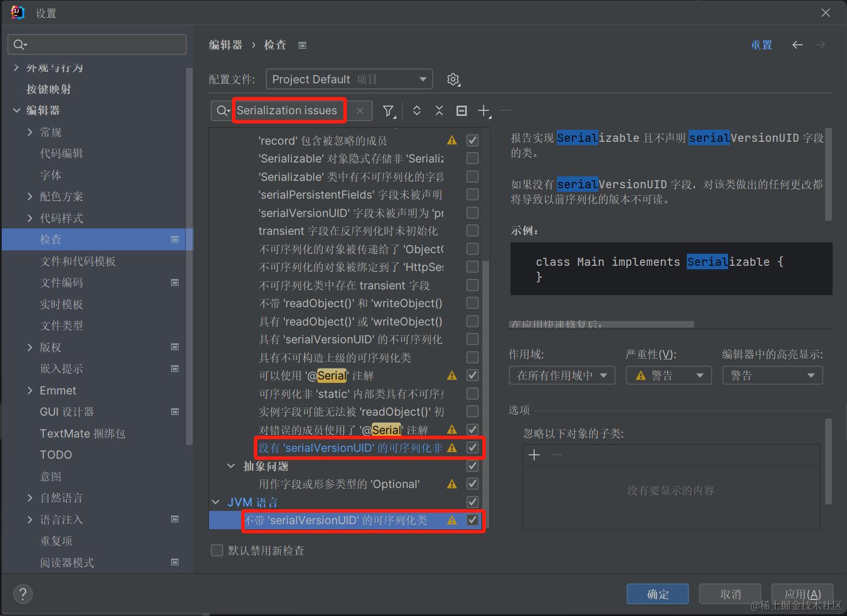
Task: Open the TODO settings page
Action: click(56, 455)
